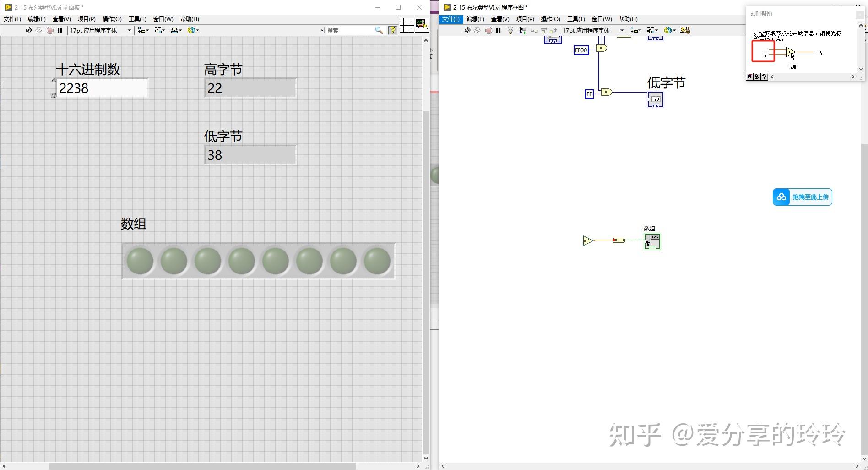This screenshot has width=868, height=470.
Task: Click the 拖拽至此上传 upload button
Action: 802,197
